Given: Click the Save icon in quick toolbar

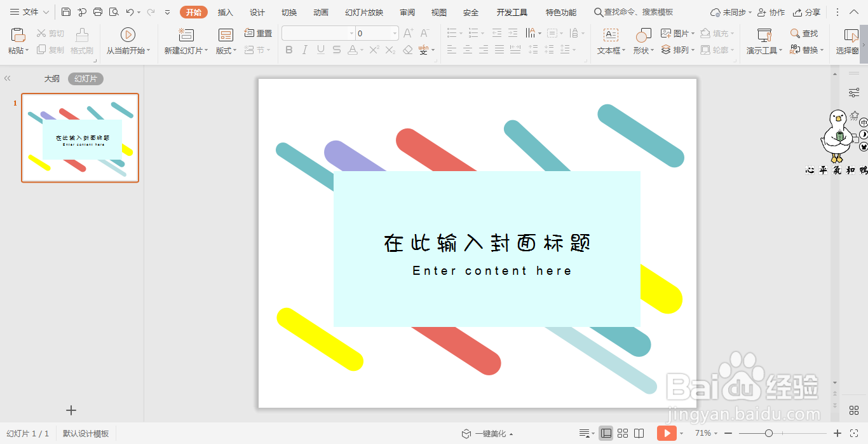Looking at the screenshot, I should point(66,12).
